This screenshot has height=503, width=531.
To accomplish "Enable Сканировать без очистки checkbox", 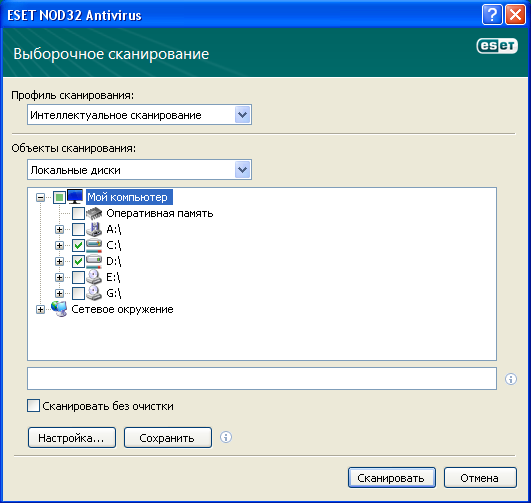I will 33,405.
